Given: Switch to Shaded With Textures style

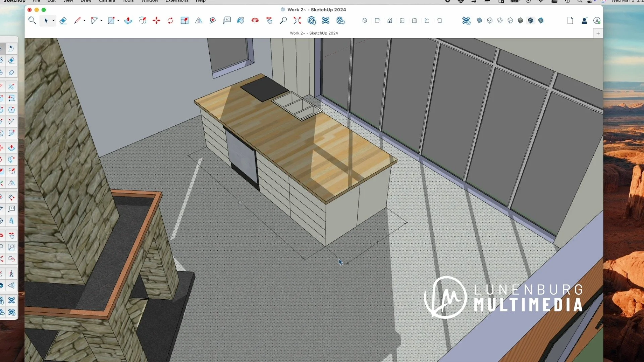Looking at the screenshot, I should click(x=531, y=21).
